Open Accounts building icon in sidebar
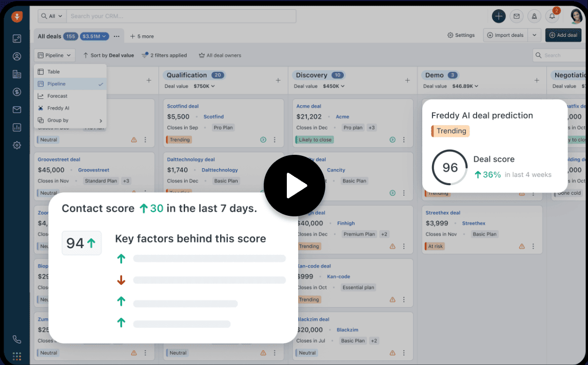Screen dimensions: 588x365 click(17, 74)
